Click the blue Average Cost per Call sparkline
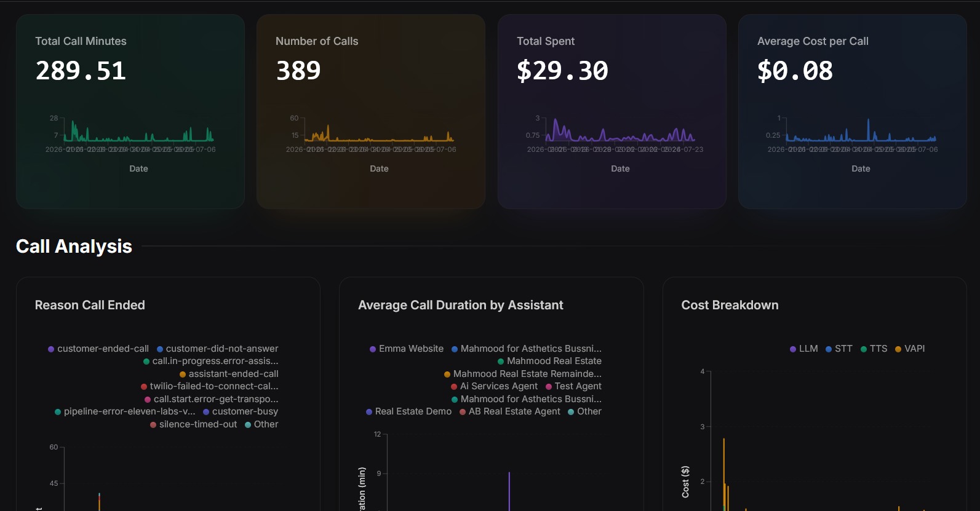This screenshot has width=980, height=511. (x=861, y=130)
